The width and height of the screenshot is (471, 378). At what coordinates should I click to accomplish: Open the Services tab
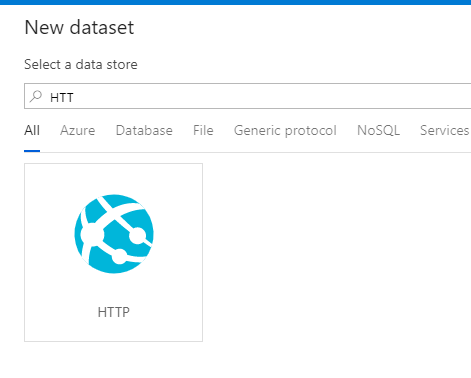tap(445, 130)
